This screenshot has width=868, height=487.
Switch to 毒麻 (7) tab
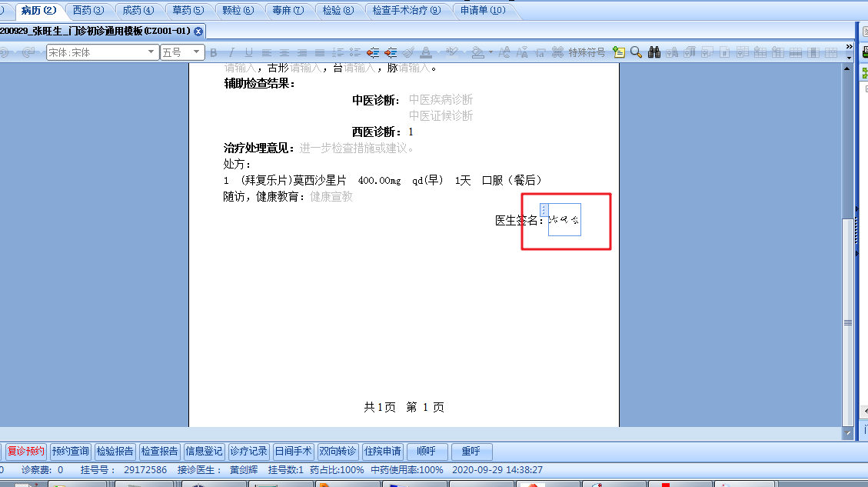tap(288, 11)
